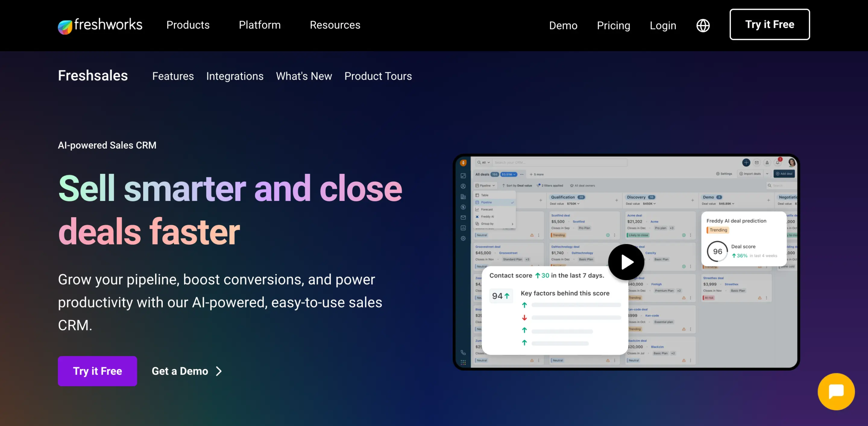Click the blue plus quick-add icon in CRM preview
The image size is (868, 426).
point(746,163)
